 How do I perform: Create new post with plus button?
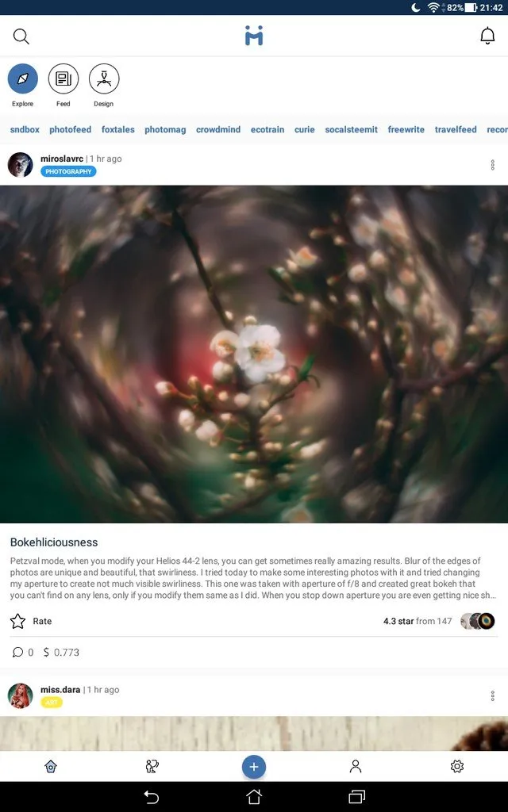tap(253, 767)
